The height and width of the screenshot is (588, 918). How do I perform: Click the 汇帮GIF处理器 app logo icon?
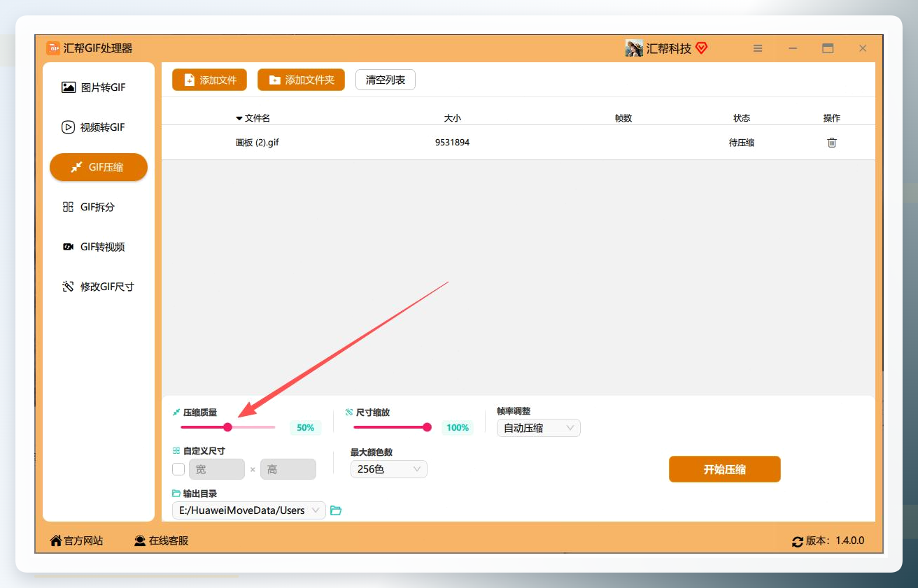tap(53, 48)
